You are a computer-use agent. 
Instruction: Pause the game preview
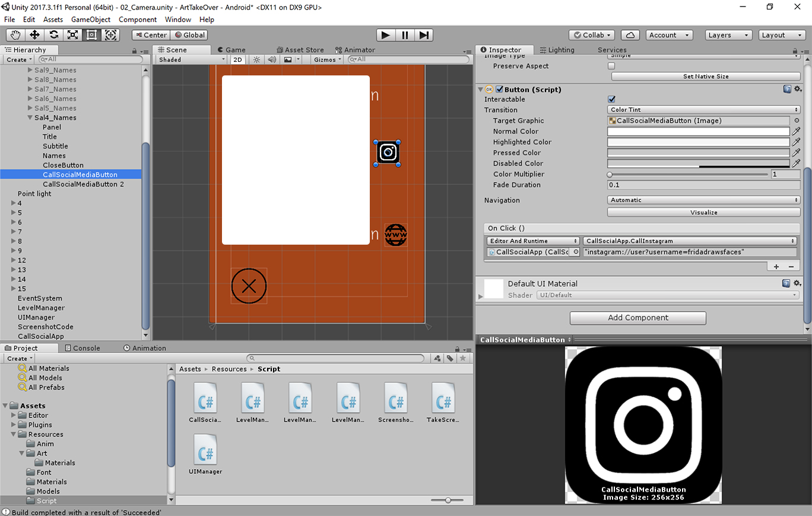click(405, 35)
